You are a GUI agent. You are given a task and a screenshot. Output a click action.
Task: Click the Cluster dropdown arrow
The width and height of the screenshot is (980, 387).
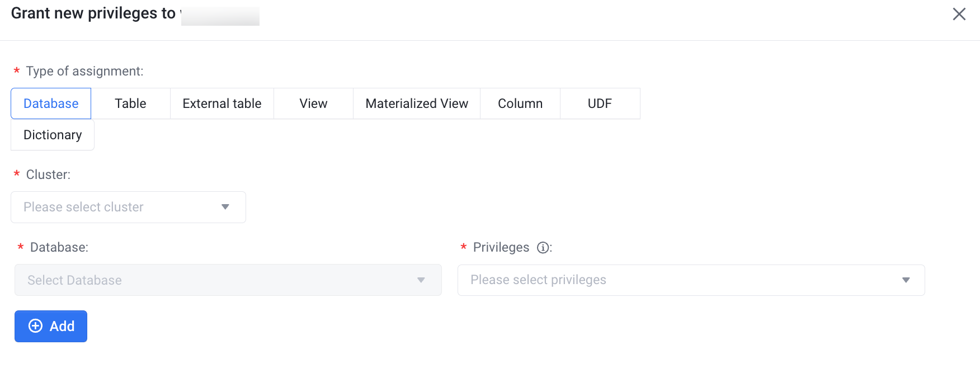pyautogui.click(x=225, y=207)
